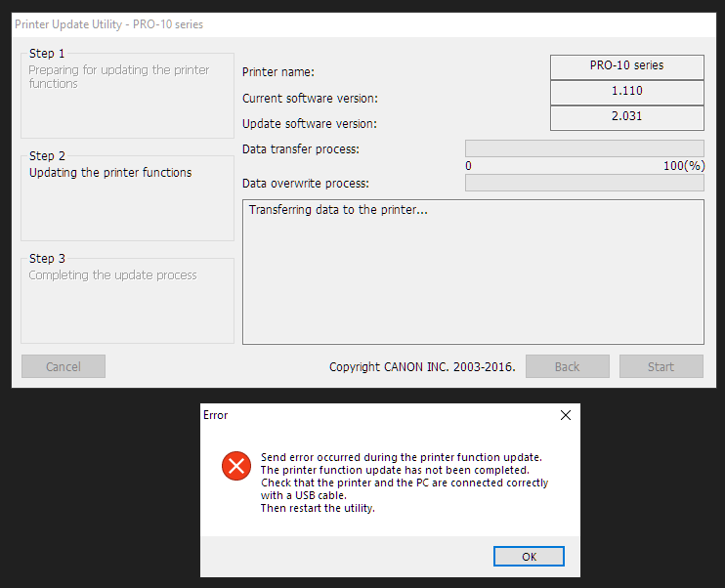Click the Data overwrite process progress bar
This screenshot has width=725, height=588.
click(x=584, y=183)
